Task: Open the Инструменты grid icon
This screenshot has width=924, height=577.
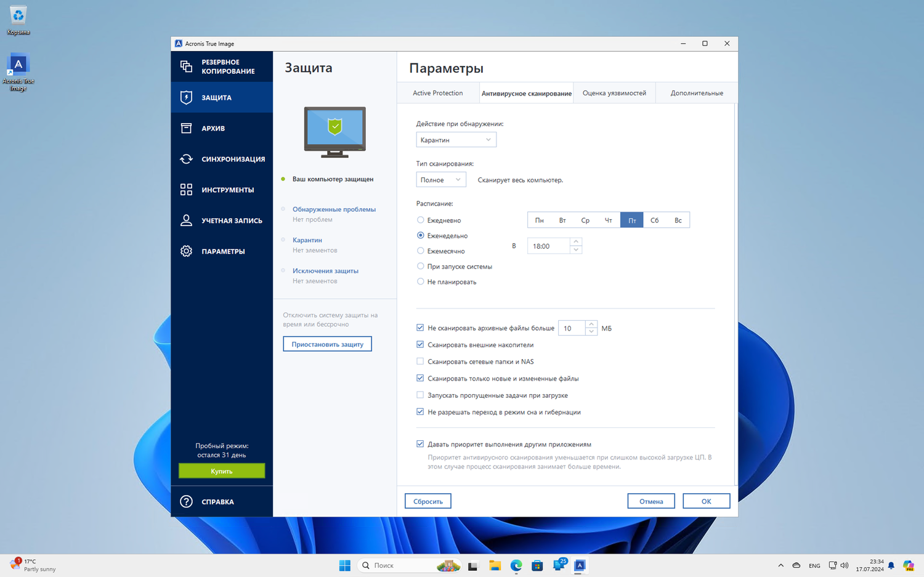Action: click(186, 190)
